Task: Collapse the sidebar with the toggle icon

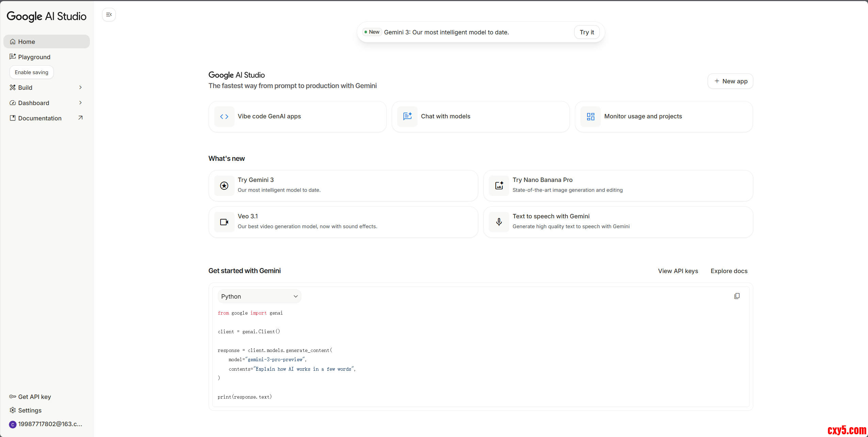Action: [x=109, y=15]
